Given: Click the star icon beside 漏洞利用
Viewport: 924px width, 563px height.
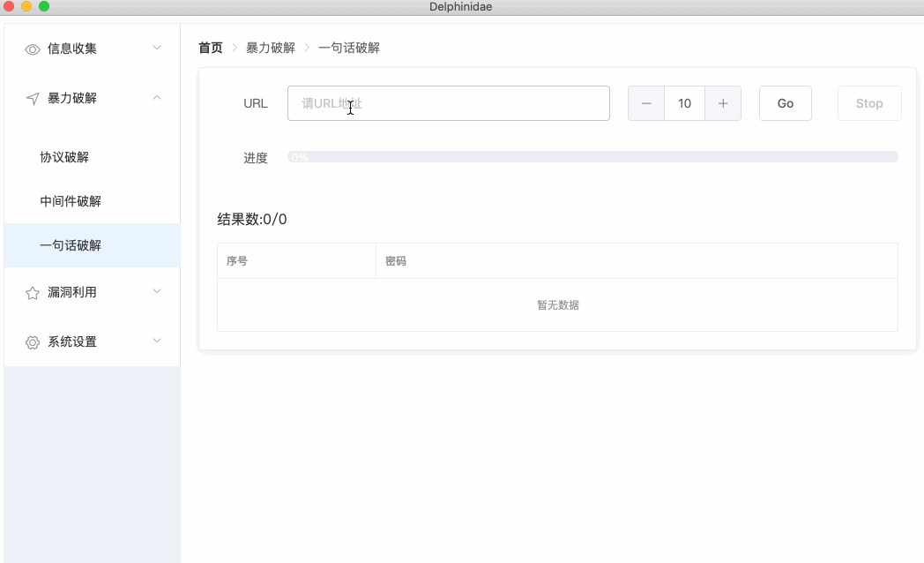Looking at the screenshot, I should tap(33, 293).
